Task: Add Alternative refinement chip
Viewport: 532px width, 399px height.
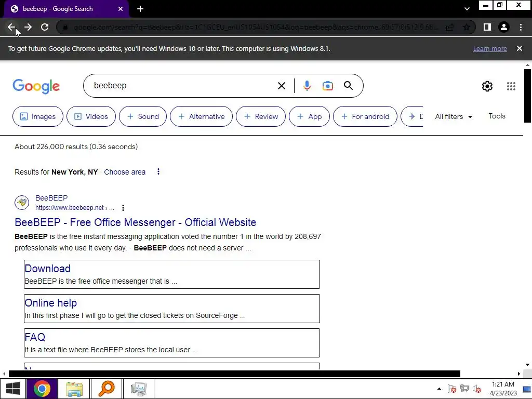Action: pos(201,116)
